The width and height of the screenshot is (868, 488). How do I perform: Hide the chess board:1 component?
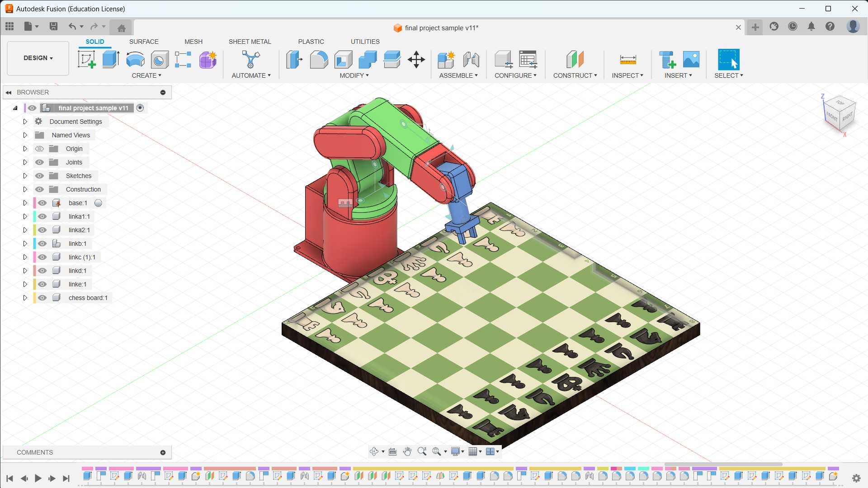tap(42, 298)
